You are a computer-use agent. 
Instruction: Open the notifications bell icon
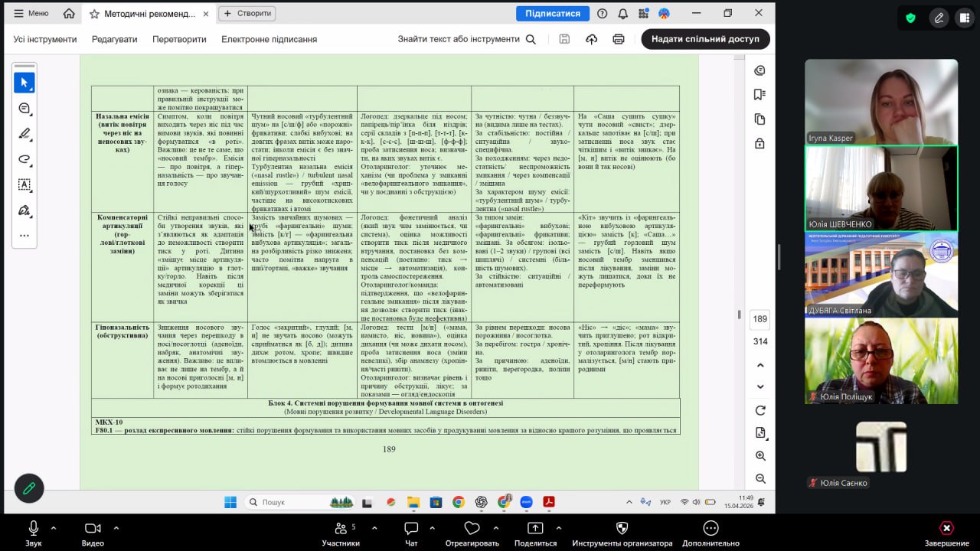tap(622, 14)
